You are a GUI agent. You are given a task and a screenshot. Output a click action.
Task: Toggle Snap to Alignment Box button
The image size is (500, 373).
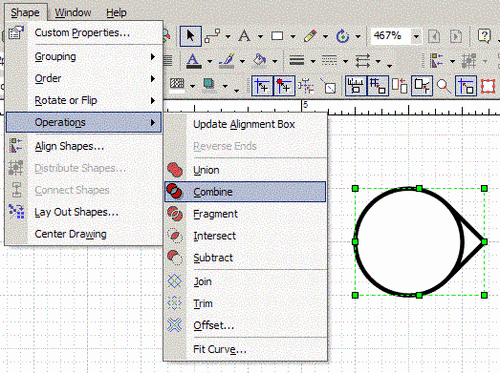(x=400, y=86)
